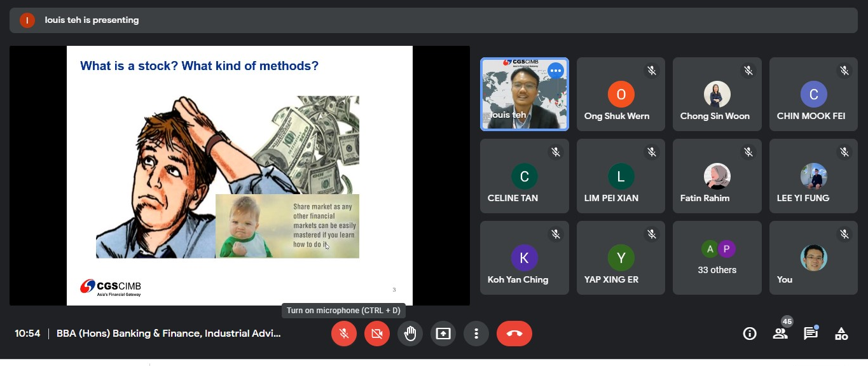Viewport: 868px width, 366px height.
Task: Select Chong Sin Woon's participant tile
Action: 717,94
